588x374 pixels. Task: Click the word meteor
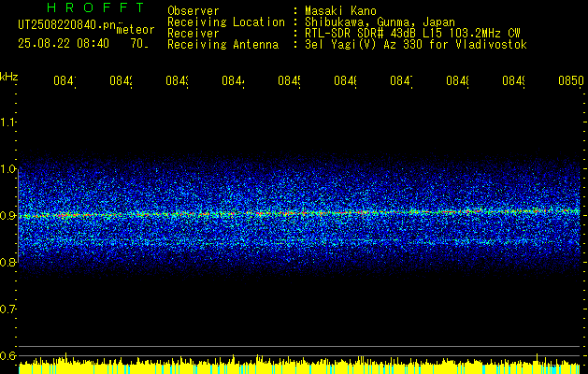coord(136,30)
